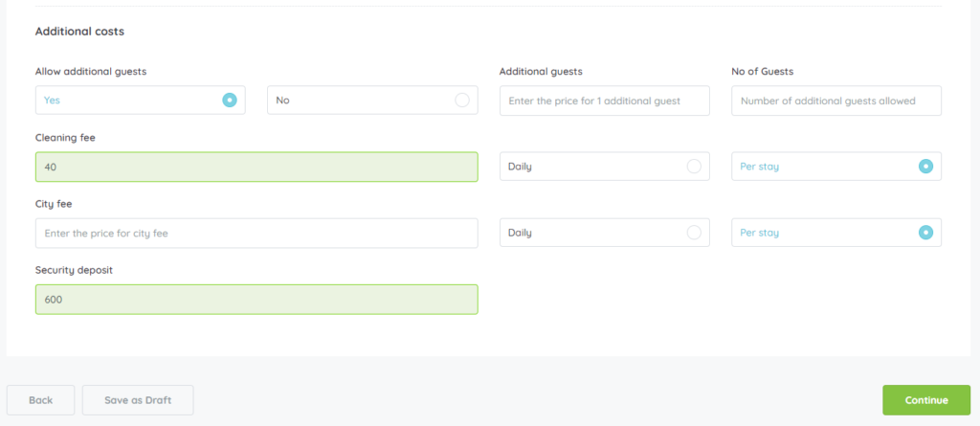This screenshot has width=980, height=426.
Task: Focus the empty city fee price field
Action: pyautogui.click(x=256, y=233)
